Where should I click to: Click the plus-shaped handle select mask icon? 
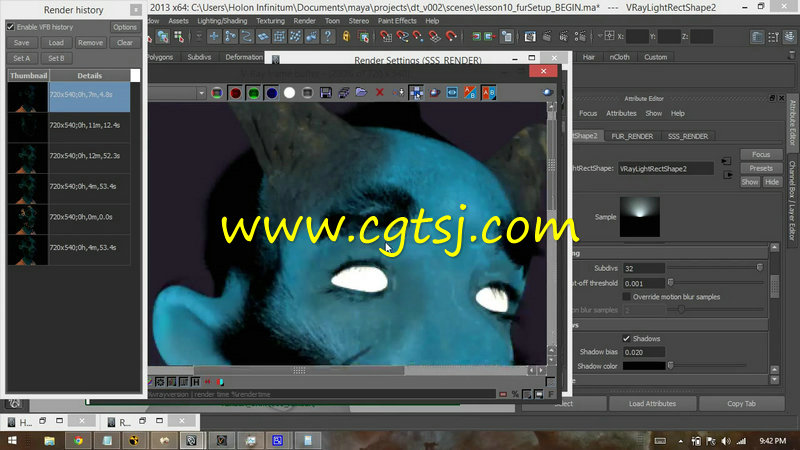click(214, 36)
